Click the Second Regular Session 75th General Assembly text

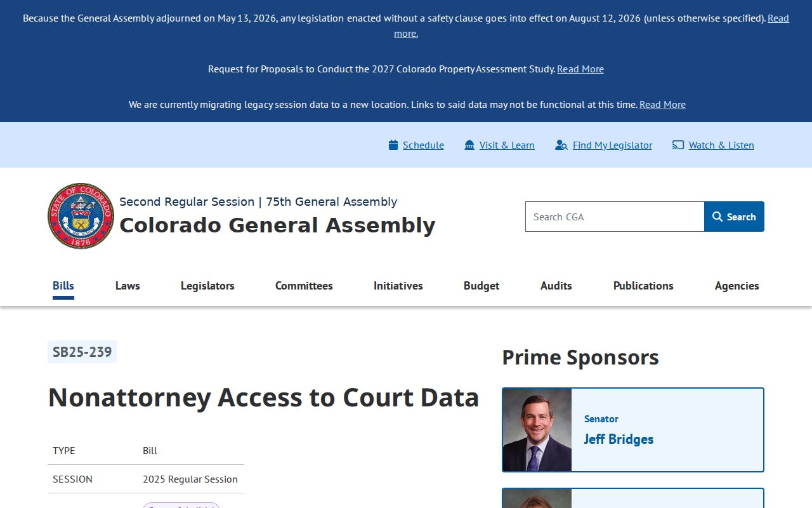pos(258,201)
